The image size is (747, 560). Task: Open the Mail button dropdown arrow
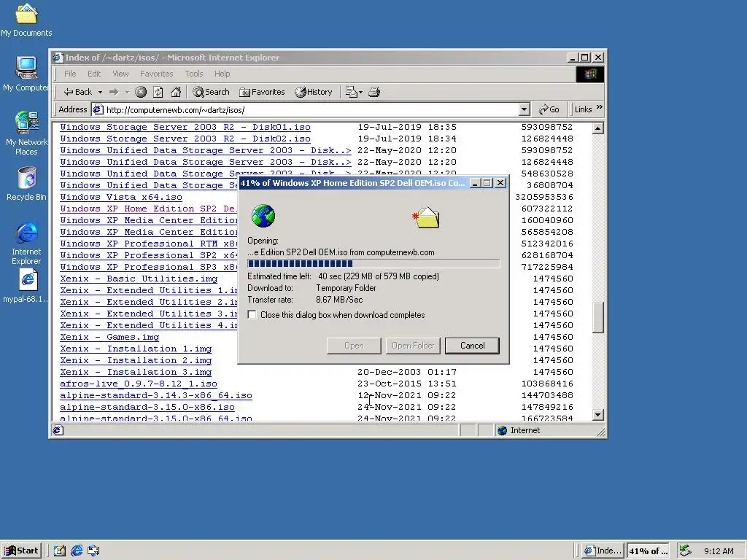pos(360,92)
